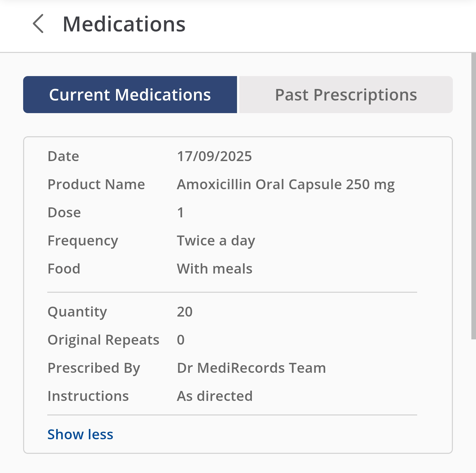Click Dr MediRecords Team prescriber name
Viewport: 476px width, 473px height.
251,368
